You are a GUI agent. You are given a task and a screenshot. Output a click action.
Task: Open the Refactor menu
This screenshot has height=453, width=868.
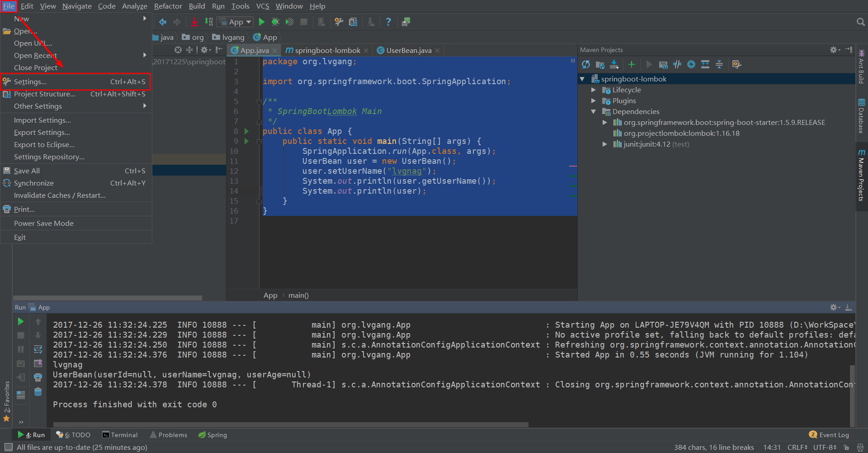point(168,6)
